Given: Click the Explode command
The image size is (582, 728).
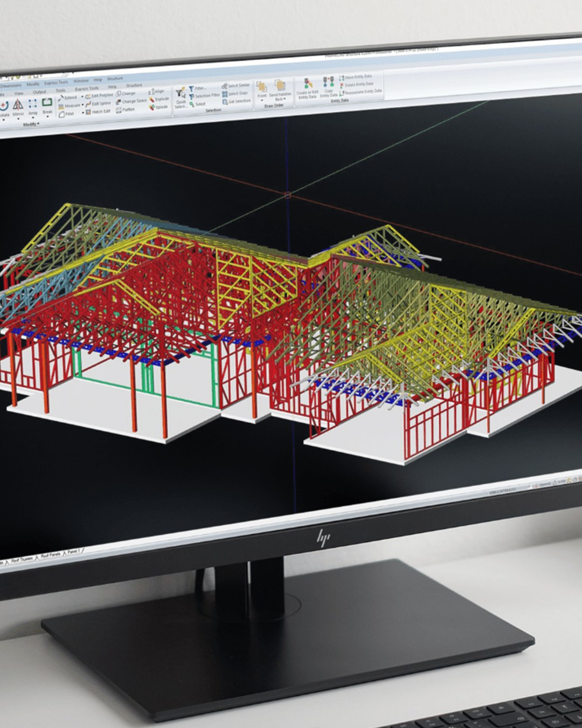Looking at the screenshot, I should tap(159, 99).
